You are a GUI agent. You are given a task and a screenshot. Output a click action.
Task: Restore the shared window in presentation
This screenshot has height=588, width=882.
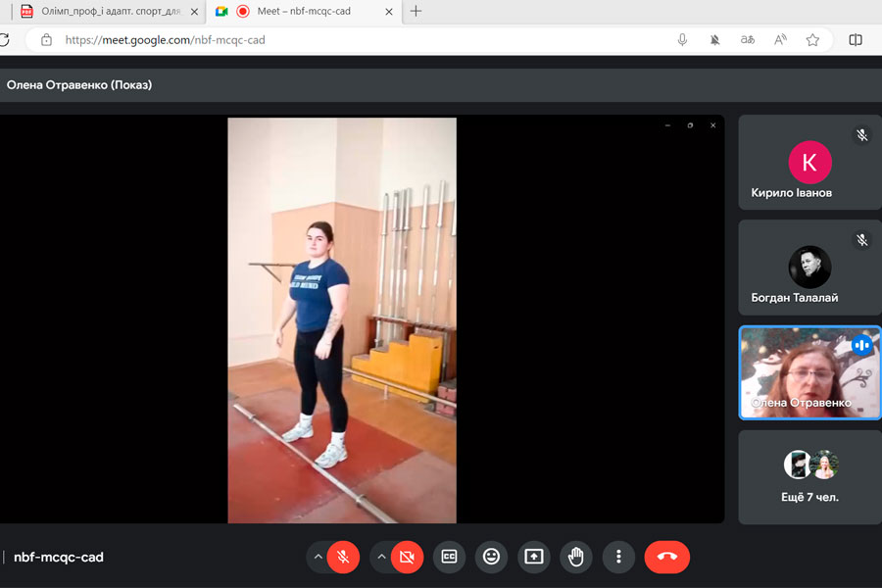click(x=690, y=125)
